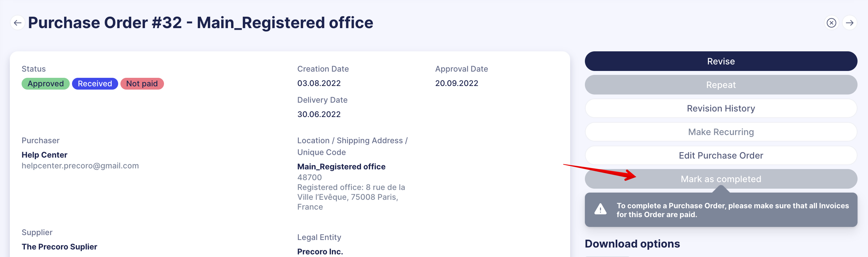The width and height of the screenshot is (868, 257).
Task: Open helpcenter.precoro@gmail.com email link
Action: [80, 166]
